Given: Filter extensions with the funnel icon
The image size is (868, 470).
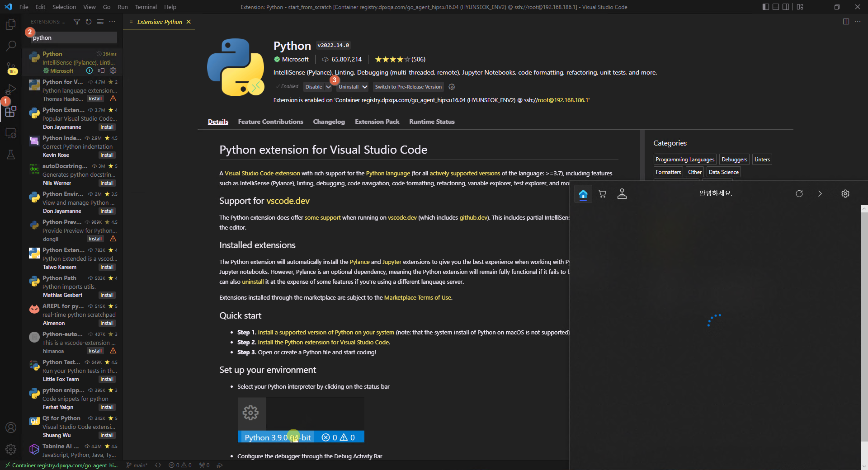Looking at the screenshot, I should click(x=77, y=22).
